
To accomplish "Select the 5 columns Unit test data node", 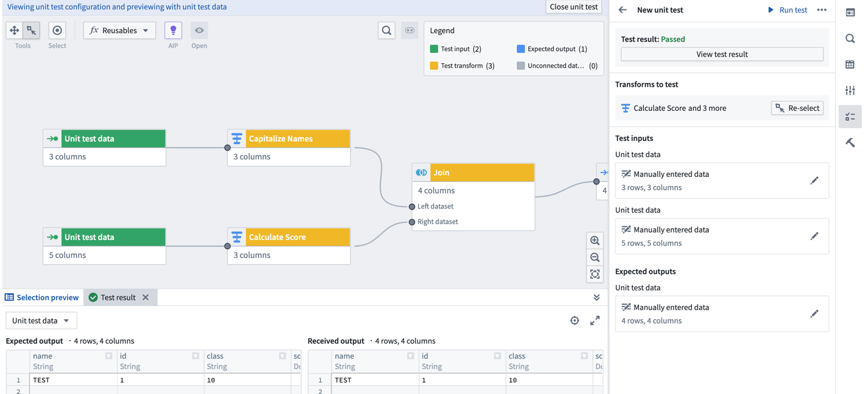I will click(105, 246).
